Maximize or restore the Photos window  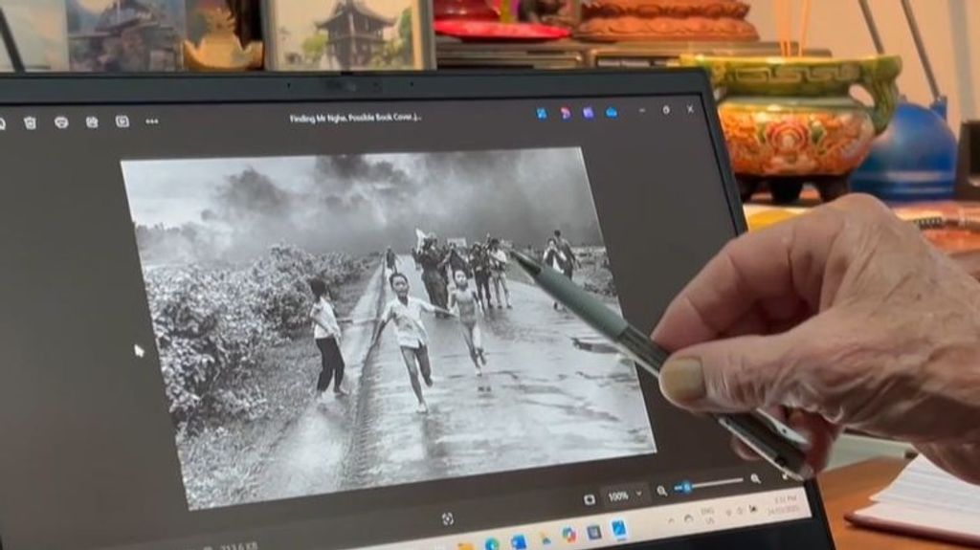666,110
